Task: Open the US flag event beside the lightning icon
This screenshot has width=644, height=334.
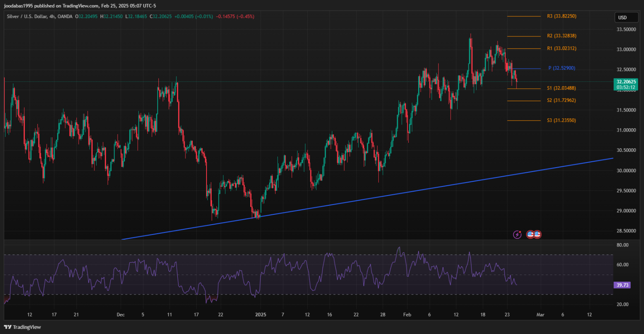Action: click(530, 235)
